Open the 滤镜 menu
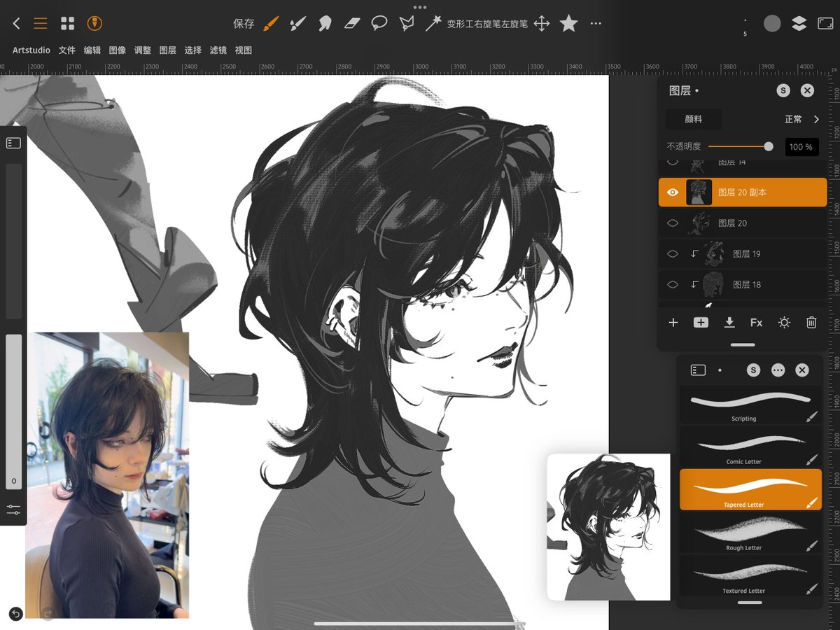 (x=218, y=50)
